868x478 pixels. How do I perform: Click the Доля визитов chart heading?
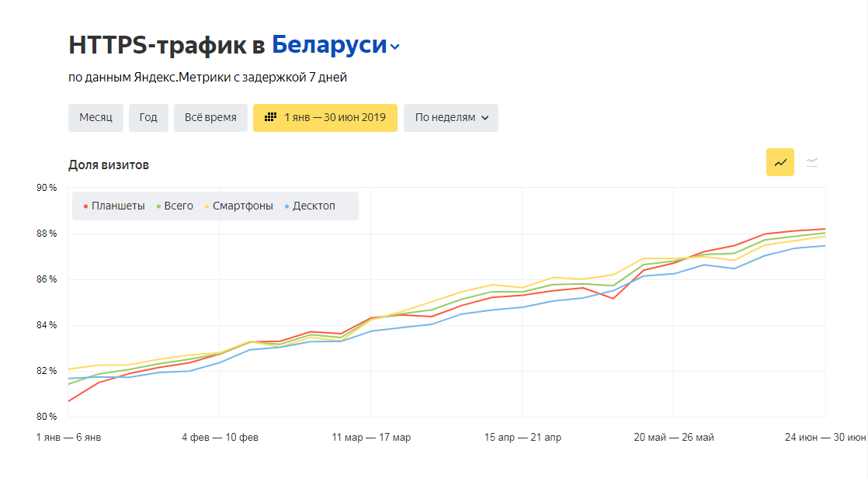click(109, 165)
